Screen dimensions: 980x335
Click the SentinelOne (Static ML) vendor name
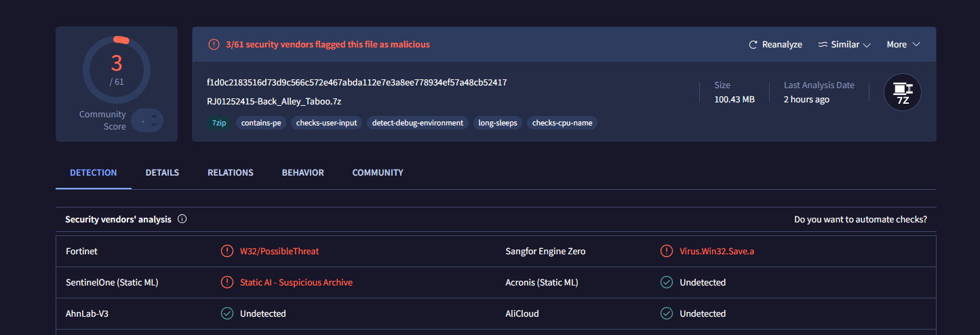click(x=112, y=282)
